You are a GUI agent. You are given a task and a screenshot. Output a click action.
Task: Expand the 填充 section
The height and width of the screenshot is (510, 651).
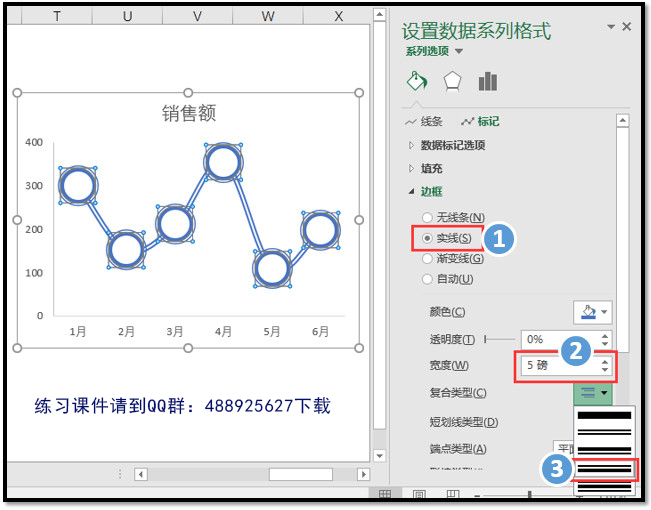click(x=426, y=168)
